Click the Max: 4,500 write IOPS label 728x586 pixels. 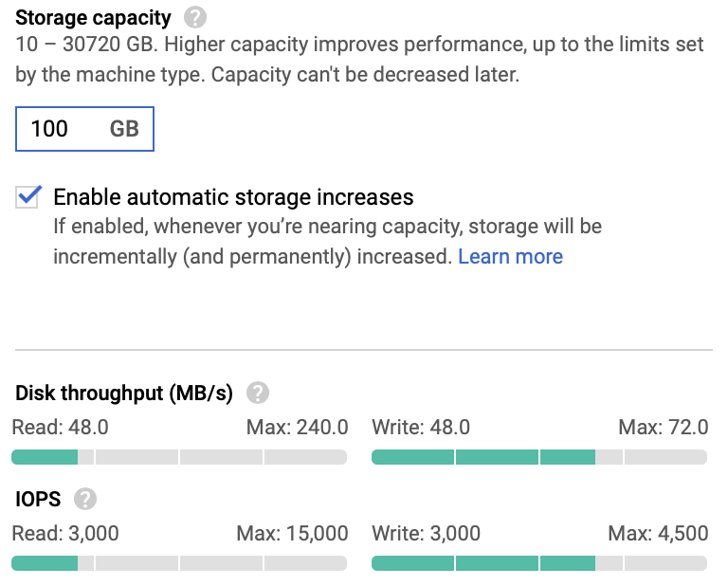coord(658,534)
